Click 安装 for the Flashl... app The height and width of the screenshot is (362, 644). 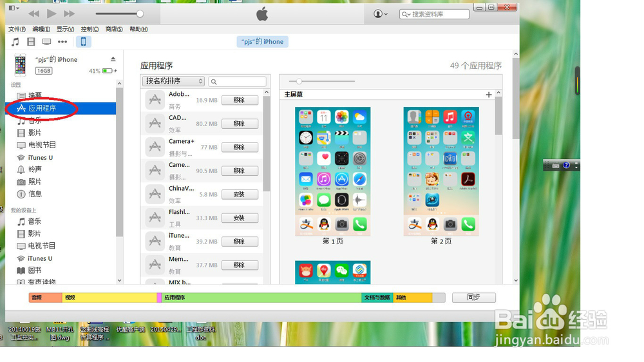pos(240,218)
